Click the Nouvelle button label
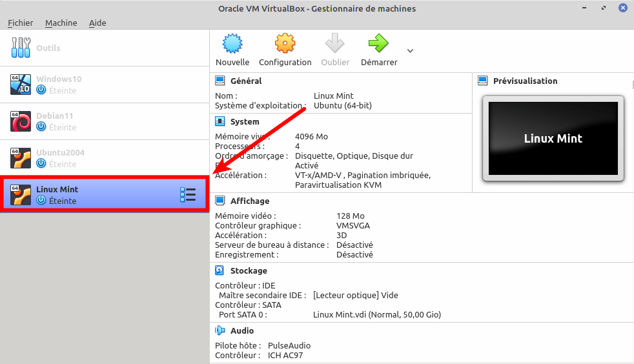The height and width of the screenshot is (364, 634). click(x=232, y=62)
